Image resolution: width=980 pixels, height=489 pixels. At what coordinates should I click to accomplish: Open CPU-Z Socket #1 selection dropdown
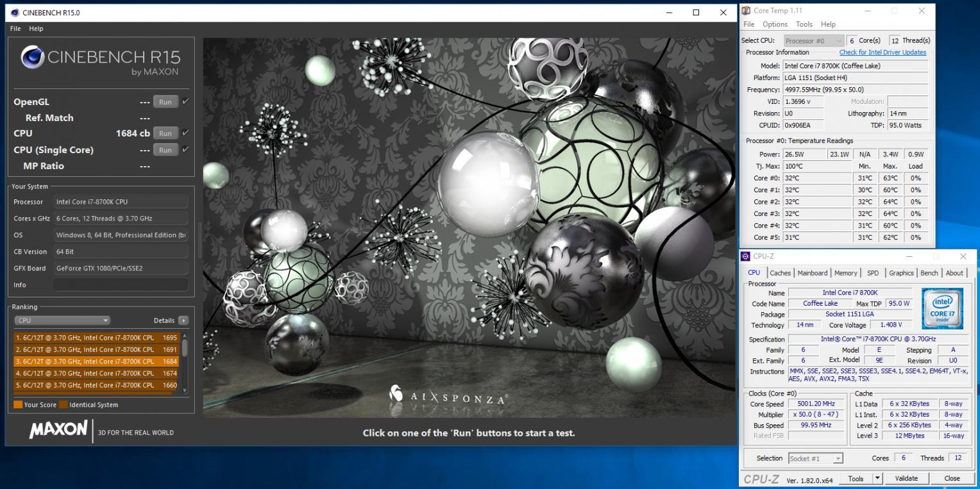(815, 458)
